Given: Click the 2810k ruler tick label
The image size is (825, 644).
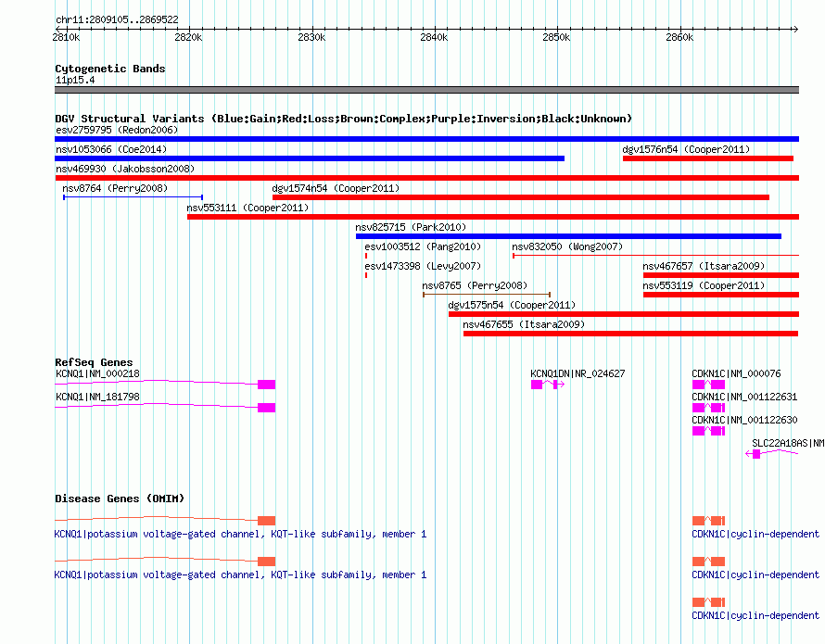Looking at the screenshot, I should tap(67, 37).
